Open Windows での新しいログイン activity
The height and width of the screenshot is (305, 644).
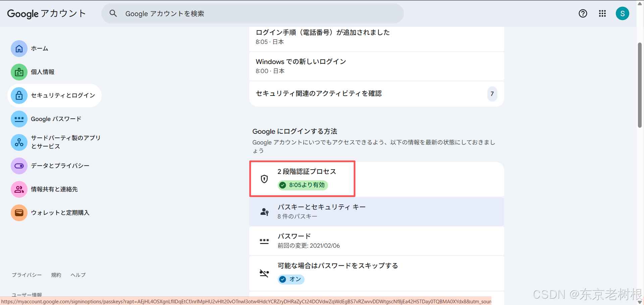(x=376, y=66)
